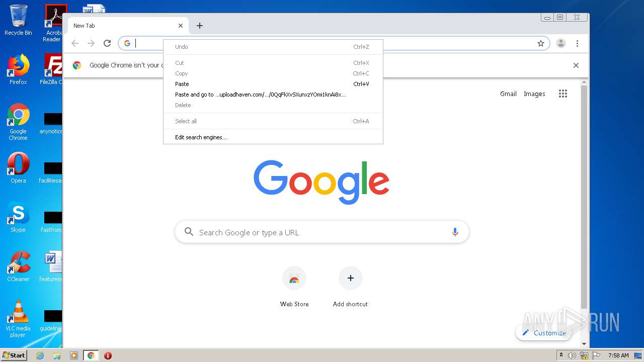644x362 pixels.
Task: Open the Windows Start menu
Action: click(14, 355)
